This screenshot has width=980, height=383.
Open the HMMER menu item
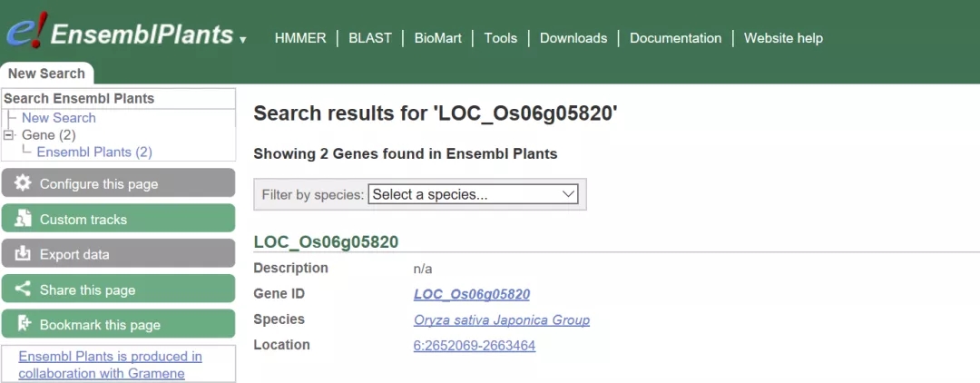coord(299,38)
